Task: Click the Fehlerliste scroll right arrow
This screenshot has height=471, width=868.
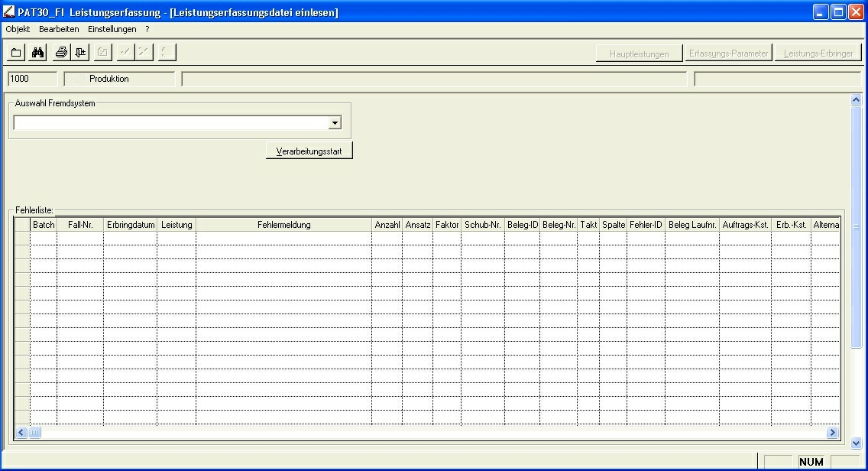Action: (x=832, y=433)
